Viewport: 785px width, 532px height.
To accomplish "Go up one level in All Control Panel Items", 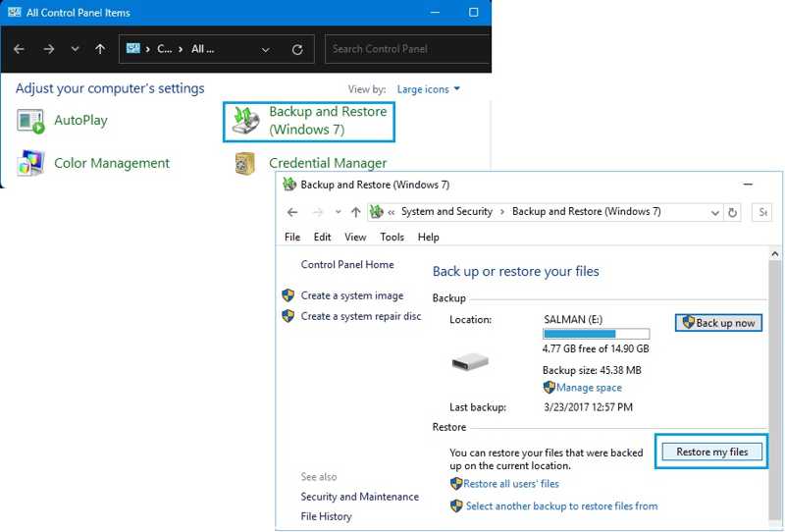I will [100, 49].
